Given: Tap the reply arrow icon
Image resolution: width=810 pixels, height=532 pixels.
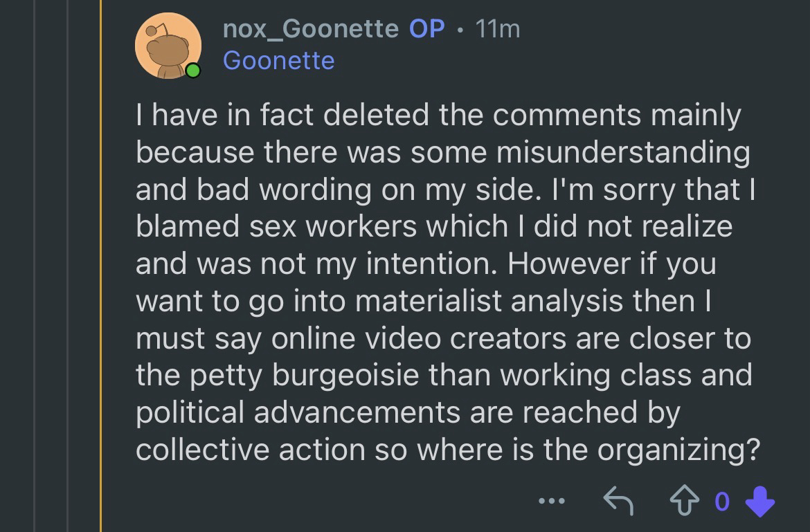Looking at the screenshot, I should click(618, 501).
